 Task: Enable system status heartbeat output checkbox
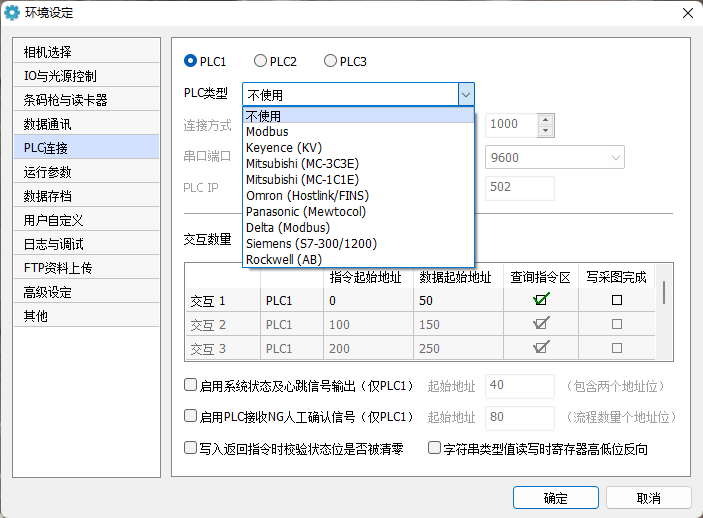191,385
